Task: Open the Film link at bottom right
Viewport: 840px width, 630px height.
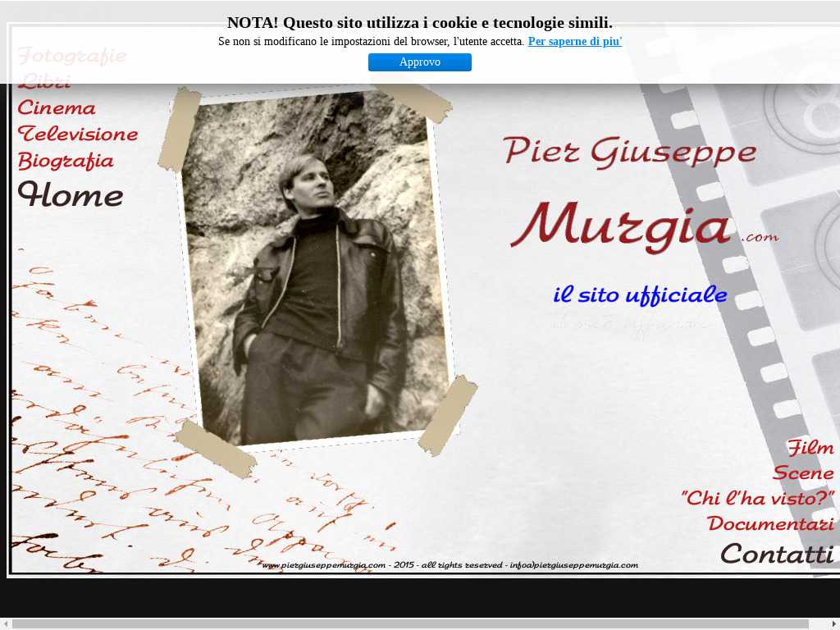Action: coord(810,447)
